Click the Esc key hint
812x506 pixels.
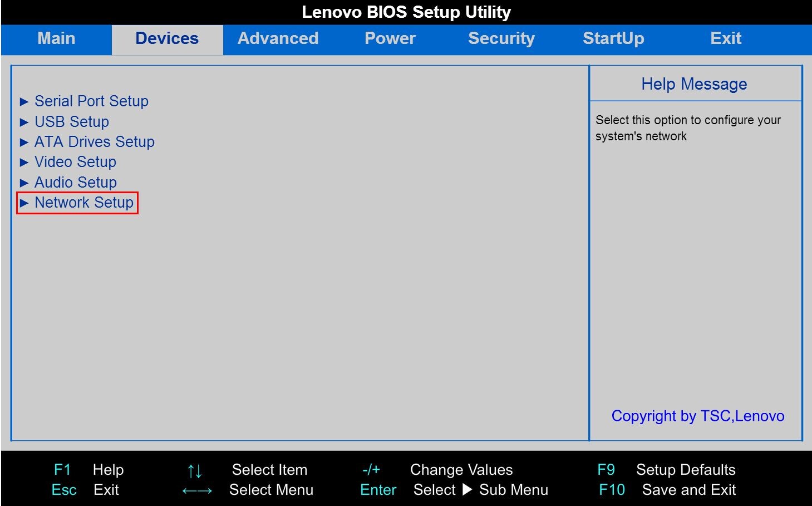[64, 490]
